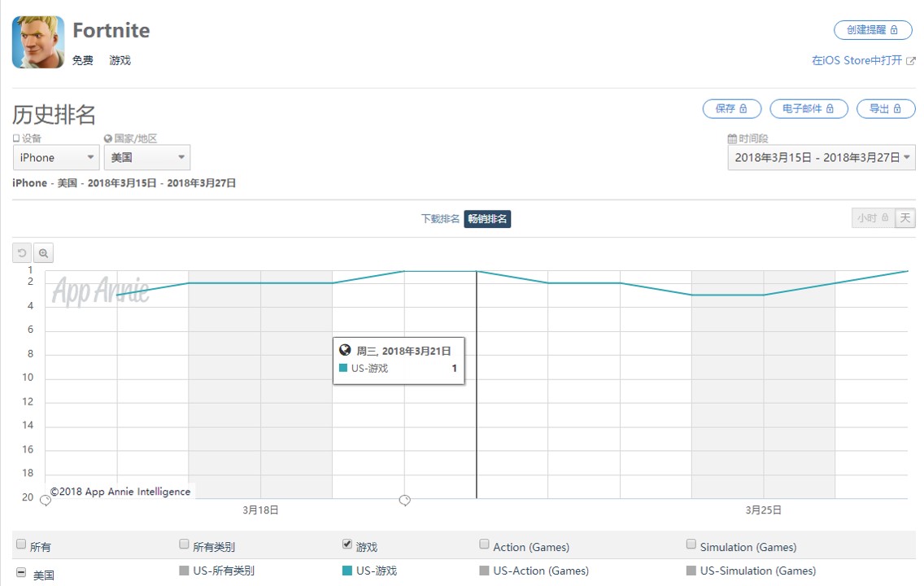Click the globe icon next to 国家/地区
Image resolution: width=924 pixels, height=586 pixels.
pyautogui.click(x=108, y=138)
